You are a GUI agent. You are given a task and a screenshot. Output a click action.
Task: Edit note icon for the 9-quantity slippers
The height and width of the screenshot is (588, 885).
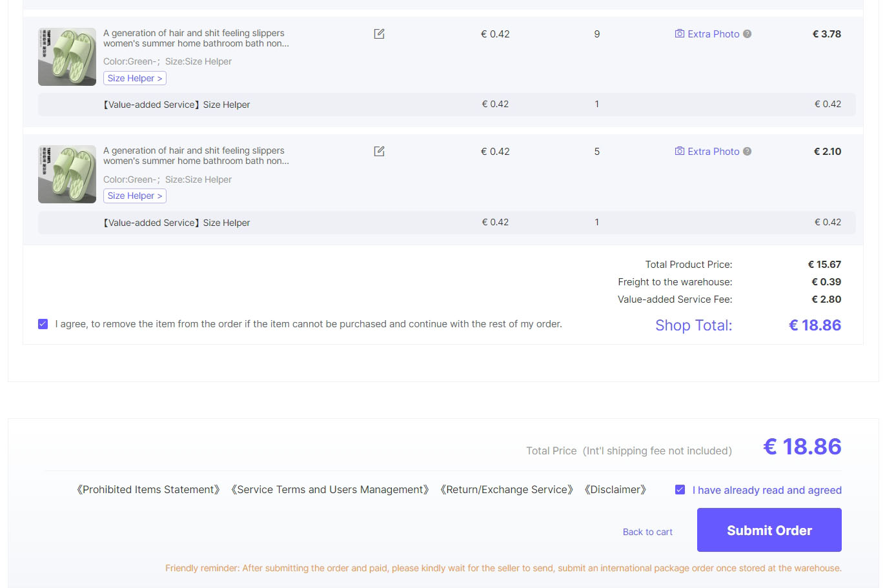point(380,34)
